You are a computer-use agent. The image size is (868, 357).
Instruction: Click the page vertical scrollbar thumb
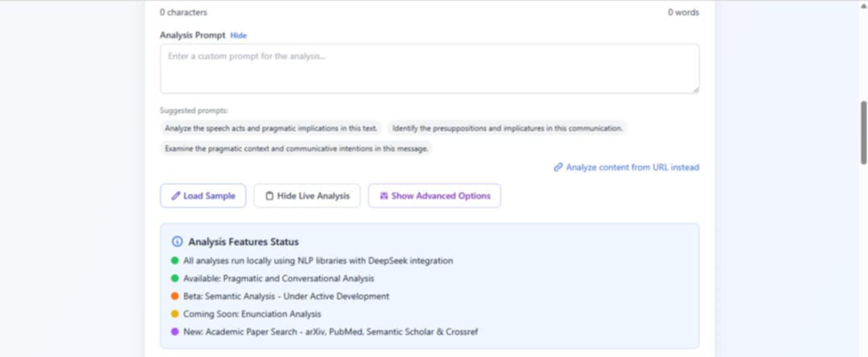[x=863, y=132]
